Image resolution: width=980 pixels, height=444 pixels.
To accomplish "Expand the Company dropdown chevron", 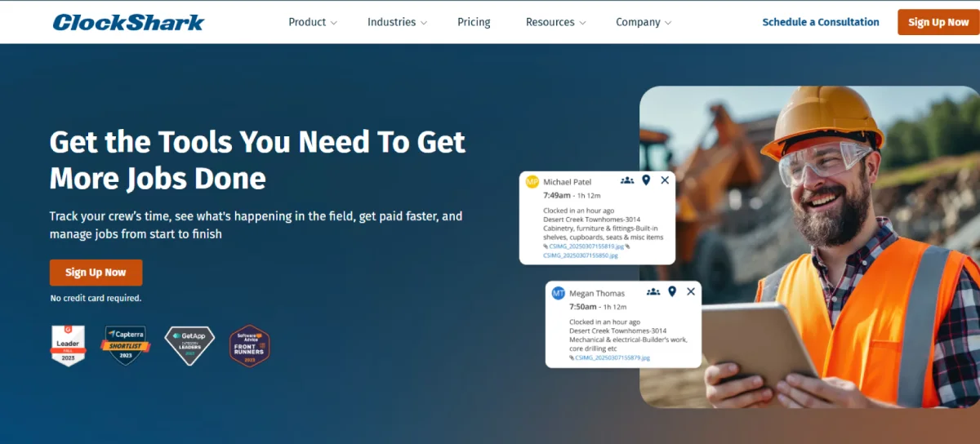I will (668, 23).
